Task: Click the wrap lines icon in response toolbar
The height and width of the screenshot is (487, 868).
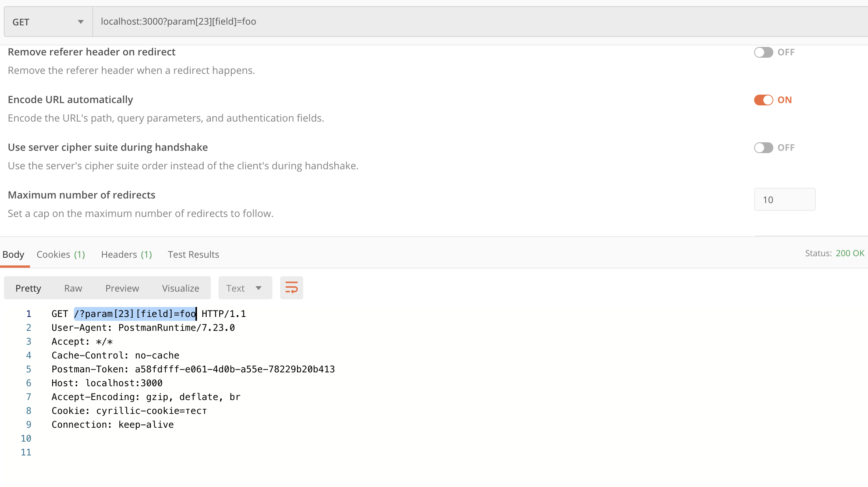Action: click(x=291, y=287)
